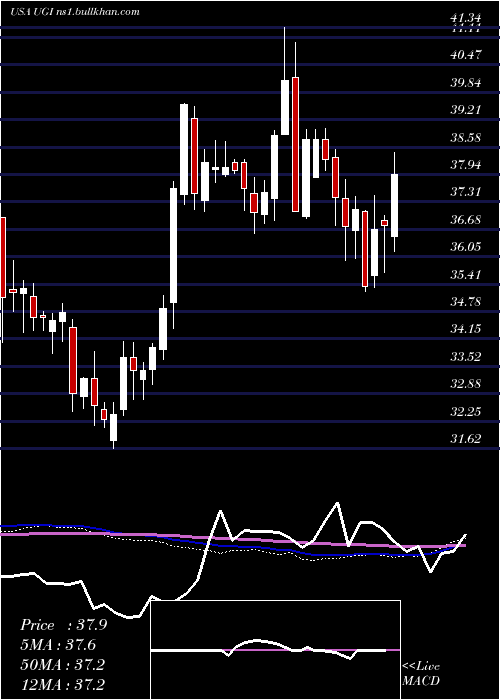Click the 36.68 price axis label
The image size is (500, 700).
point(466,220)
